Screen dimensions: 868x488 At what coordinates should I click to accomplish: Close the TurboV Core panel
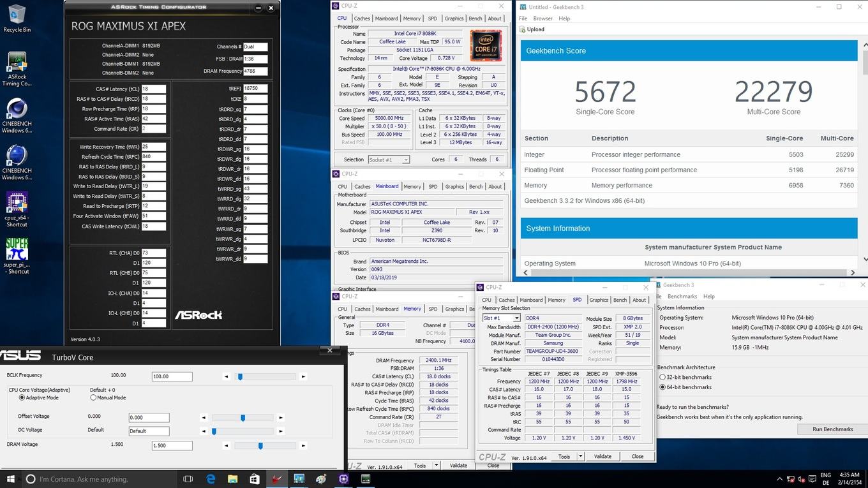[x=329, y=350]
